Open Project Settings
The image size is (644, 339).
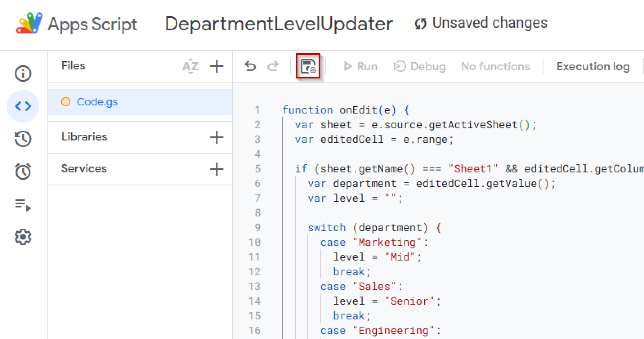pos(23,237)
